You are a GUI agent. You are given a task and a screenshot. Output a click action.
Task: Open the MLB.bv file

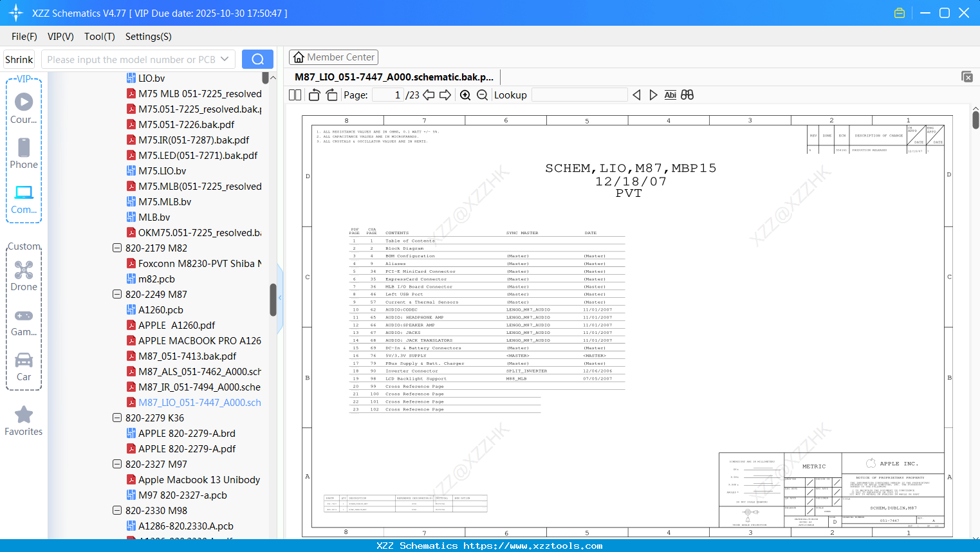154,217
